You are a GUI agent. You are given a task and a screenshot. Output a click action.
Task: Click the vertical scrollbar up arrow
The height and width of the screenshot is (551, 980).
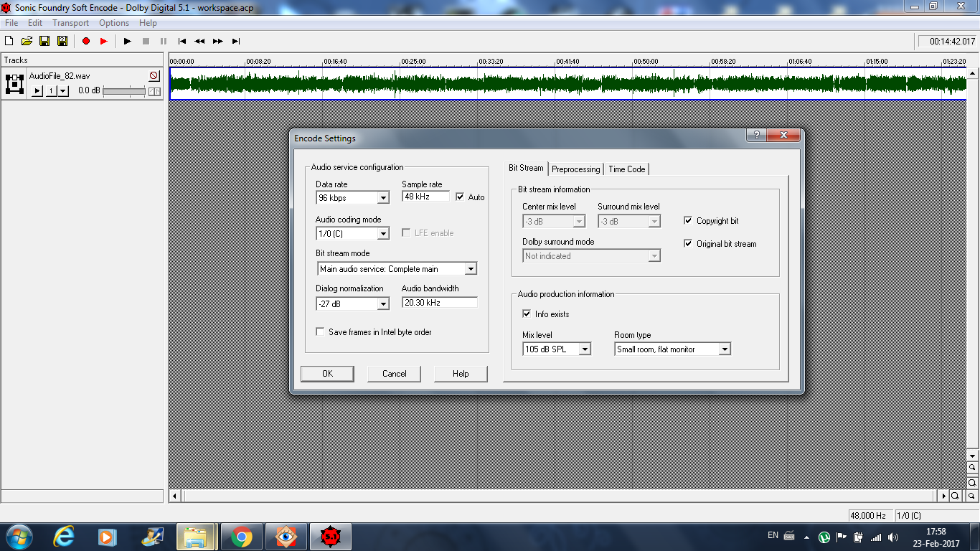973,72
